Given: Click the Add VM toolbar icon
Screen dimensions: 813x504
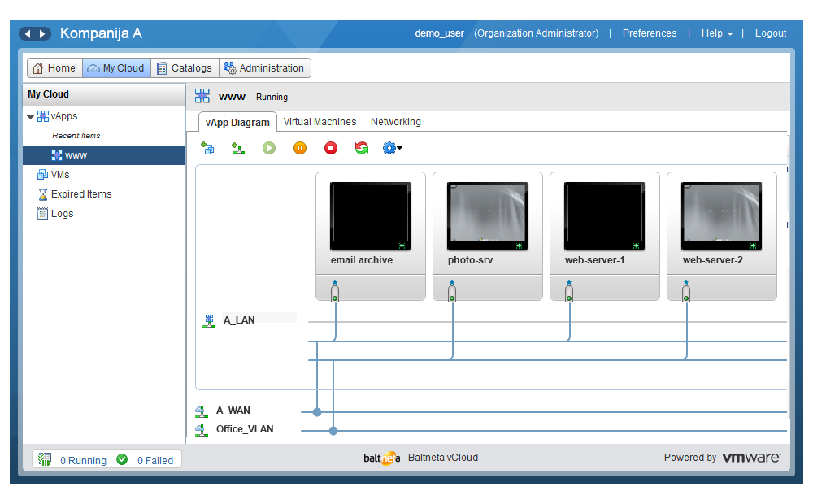Looking at the screenshot, I should [x=208, y=148].
